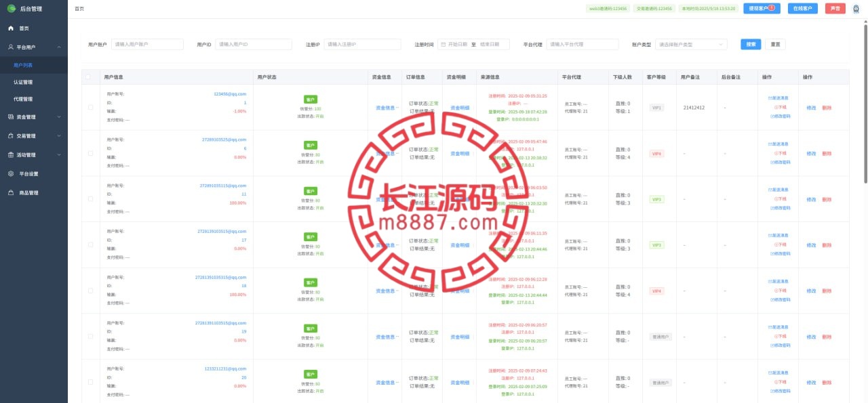
Task: Click 修改密码 icon for user ID 1
Action: click(x=772, y=116)
